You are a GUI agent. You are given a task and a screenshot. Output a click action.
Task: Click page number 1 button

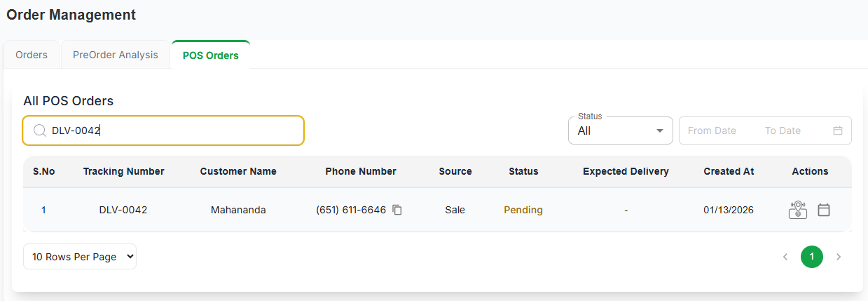pyautogui.click(x=812, y=257)
